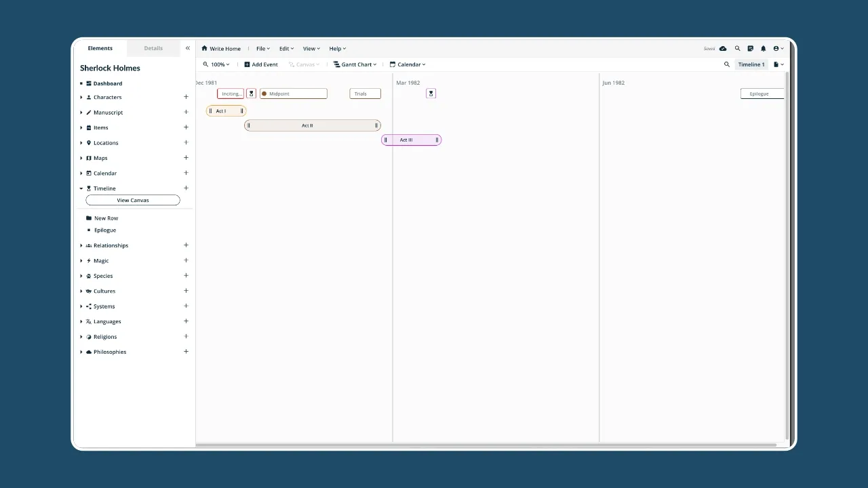Collapse the sidebar with the double-chevron toggle
This screenshot has width=868, height=488.
[x=188, y=47]
